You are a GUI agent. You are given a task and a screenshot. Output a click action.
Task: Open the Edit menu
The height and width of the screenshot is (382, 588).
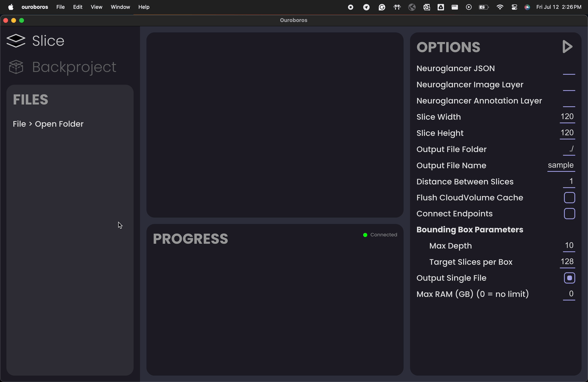(78, 7)
